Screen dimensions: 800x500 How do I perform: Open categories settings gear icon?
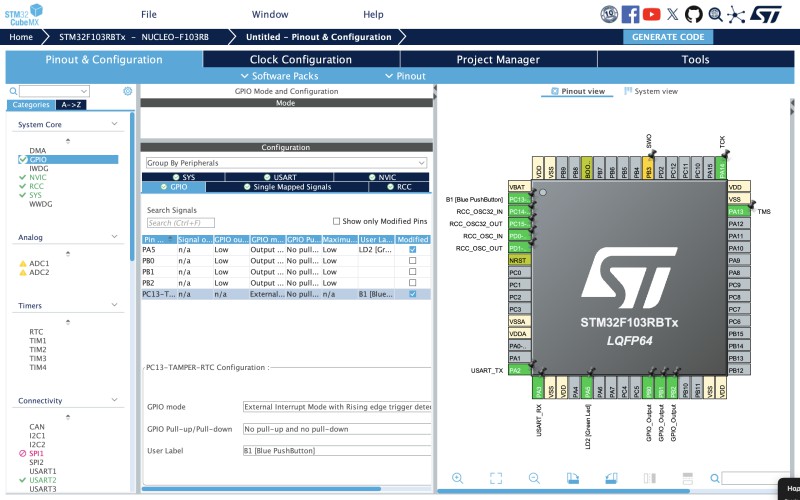tap(128, 91)
